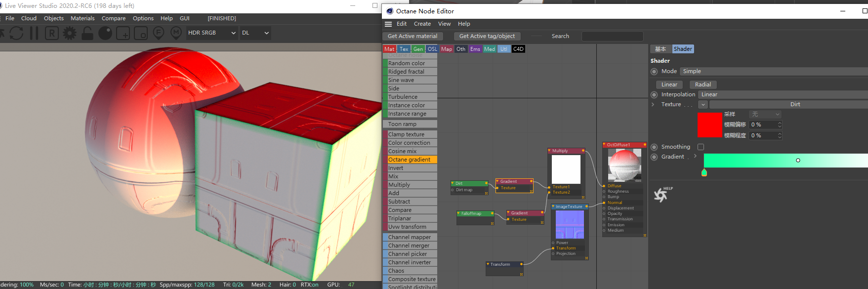
Task: Click Get Active tag/object button
Action: point(487,36)
